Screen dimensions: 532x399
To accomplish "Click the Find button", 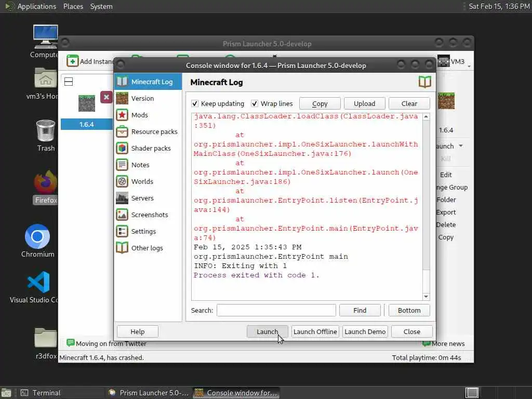I will pyautogui.click(x=360, y=310).
